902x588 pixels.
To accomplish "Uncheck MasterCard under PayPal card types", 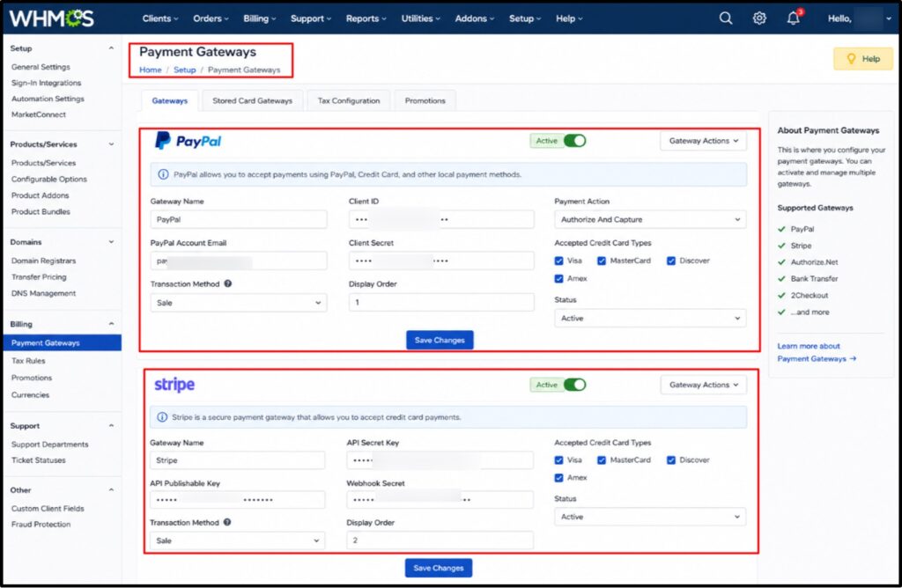I will click(601, 261).
